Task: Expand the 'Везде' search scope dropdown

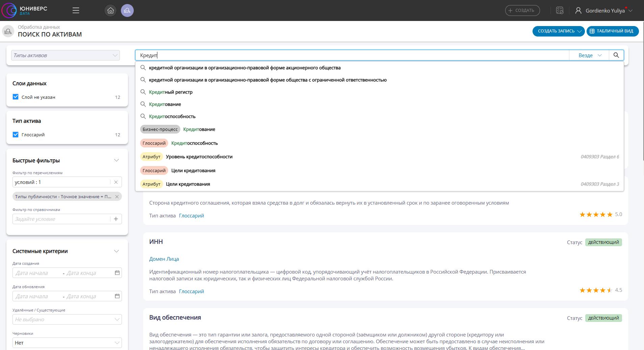Action: pyautogui.click(x=590, y=55)
